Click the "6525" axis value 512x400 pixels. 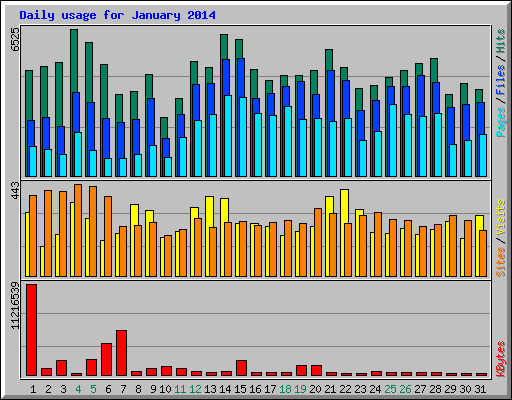tap(15, 39)
